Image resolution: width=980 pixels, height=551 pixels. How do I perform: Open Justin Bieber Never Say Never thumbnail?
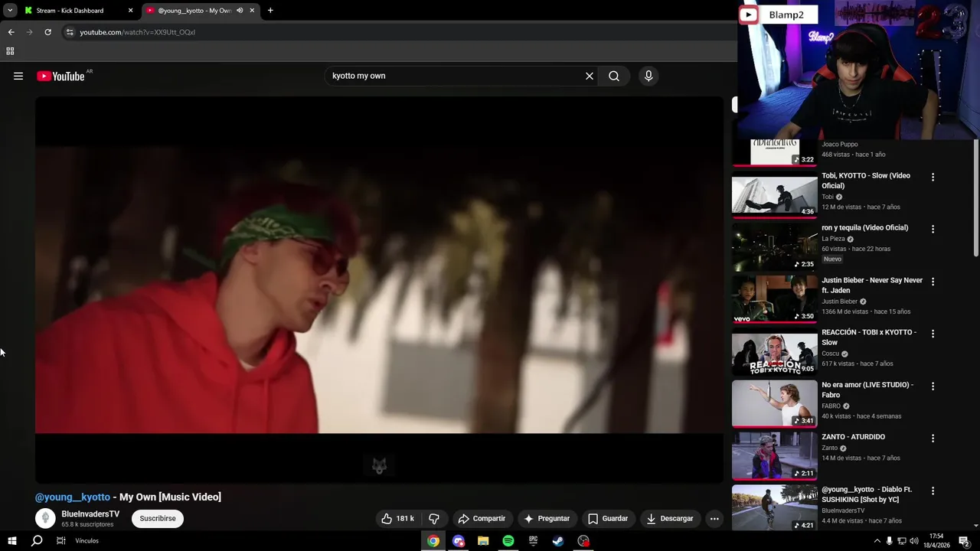click(x=774, y=300)
